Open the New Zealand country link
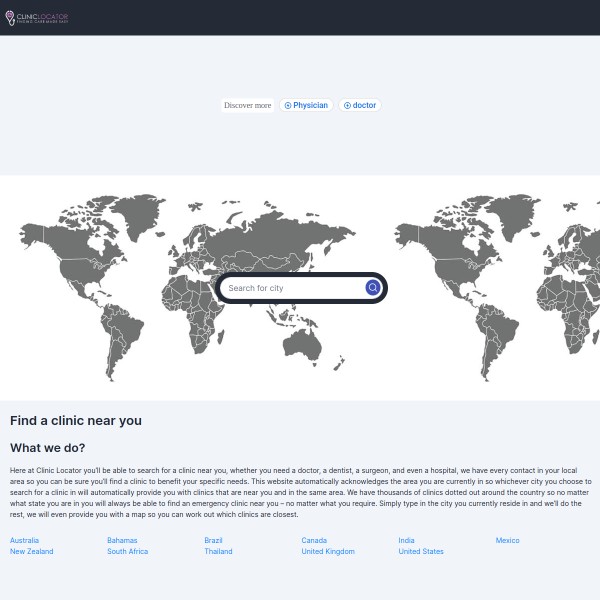The width and height of the screenshot is (600, 600). [x=32, y=551]
